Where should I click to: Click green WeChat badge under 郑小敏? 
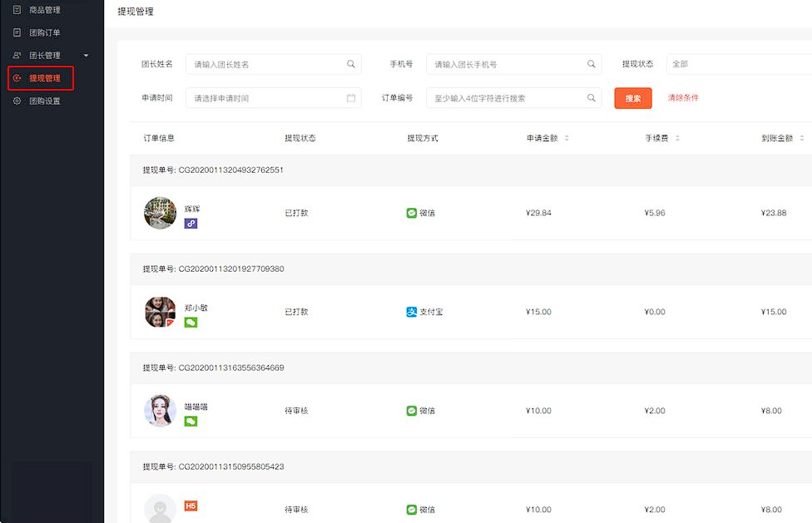tap(191, 323)
